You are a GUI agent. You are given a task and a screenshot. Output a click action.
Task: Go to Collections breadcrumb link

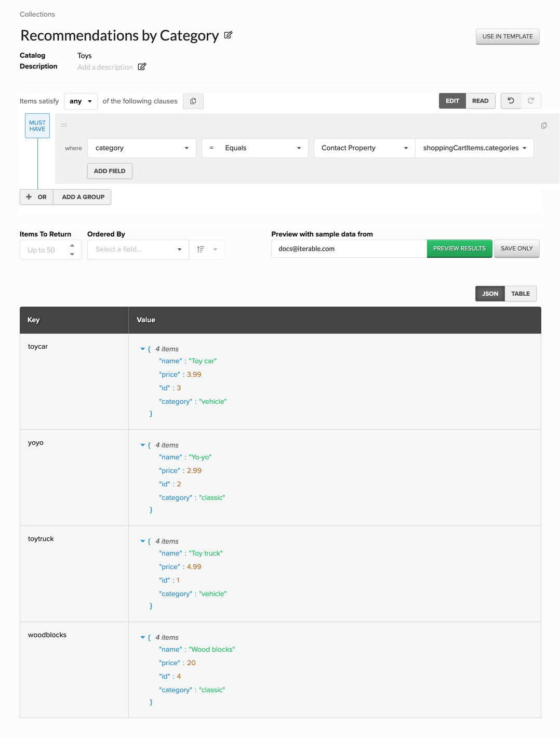click(37, 14)
